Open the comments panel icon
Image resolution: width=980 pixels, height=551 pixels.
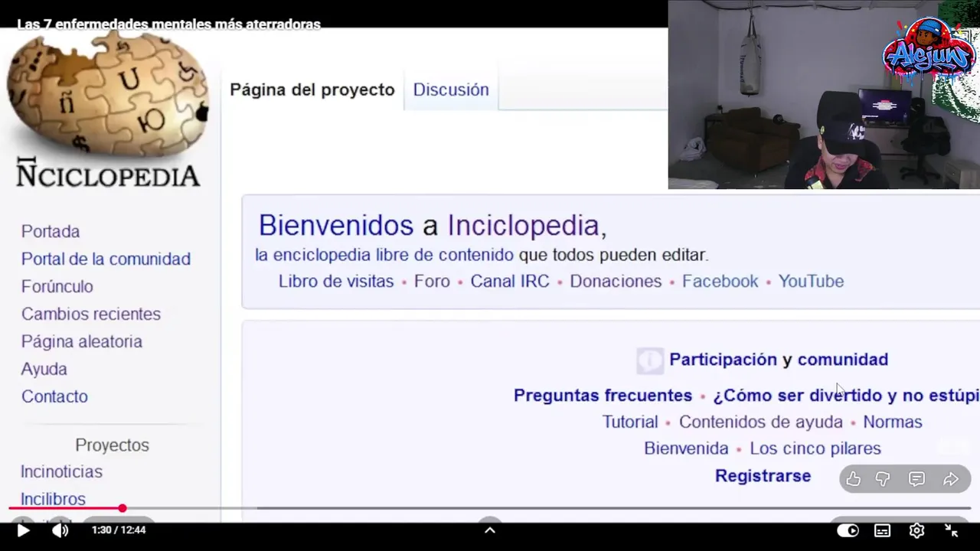pyautogui.click(x=916, y=479)
